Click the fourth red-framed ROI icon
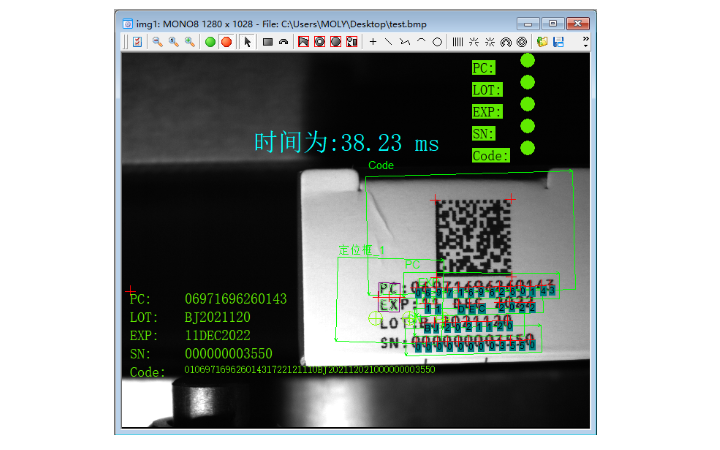The height and width of the screenshot is (450, 720). (352, 42)
